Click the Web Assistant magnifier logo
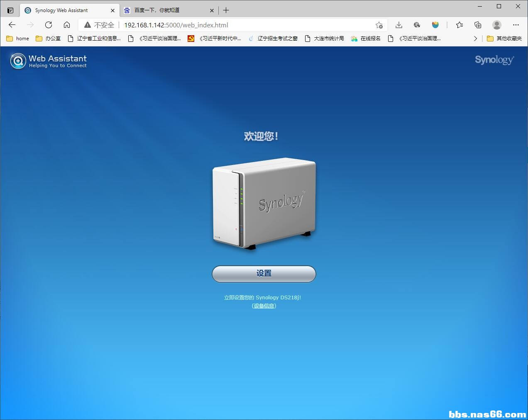The width and height of the screenshot is (528, 420). point(18,61)
